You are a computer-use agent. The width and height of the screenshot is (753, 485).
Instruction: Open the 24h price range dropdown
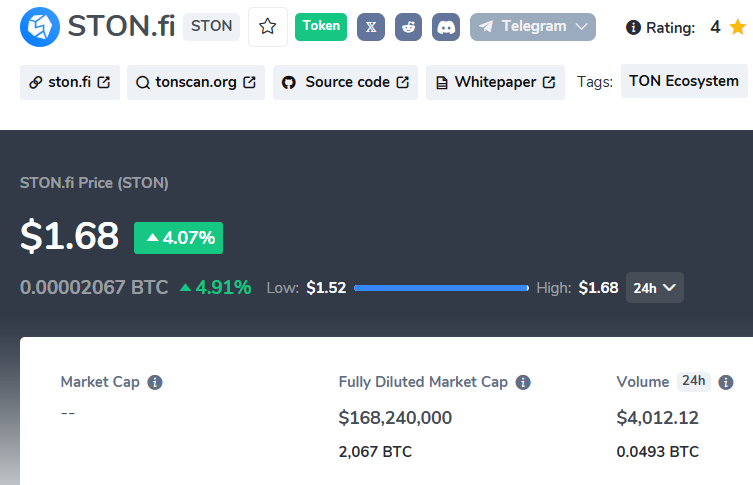click(x=655, y=288)
